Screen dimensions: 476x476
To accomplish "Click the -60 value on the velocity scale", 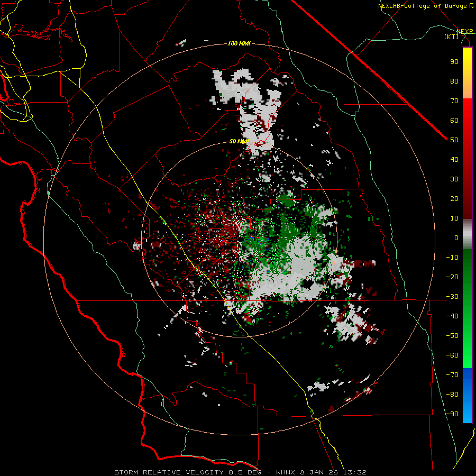I will pyautogui.click(x=452, y=355).
